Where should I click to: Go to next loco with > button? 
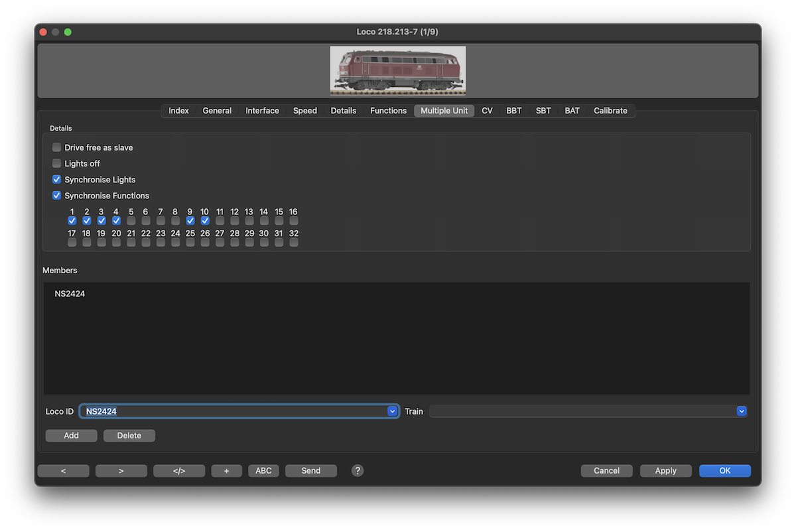pyautogui.click(x=121, y=471)
